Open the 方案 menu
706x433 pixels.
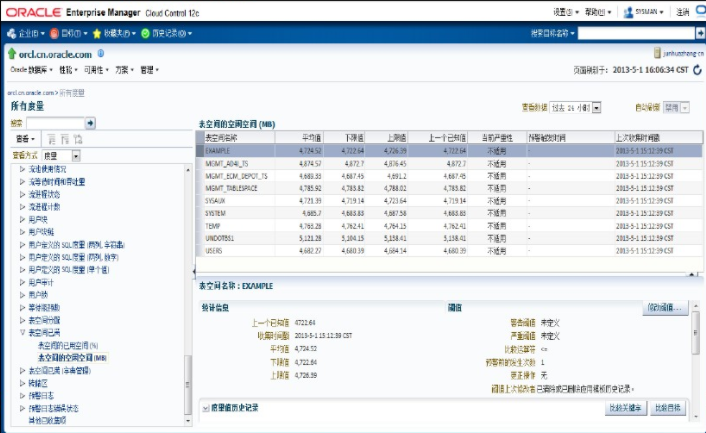pyautogui.click(x=124, y=70)
